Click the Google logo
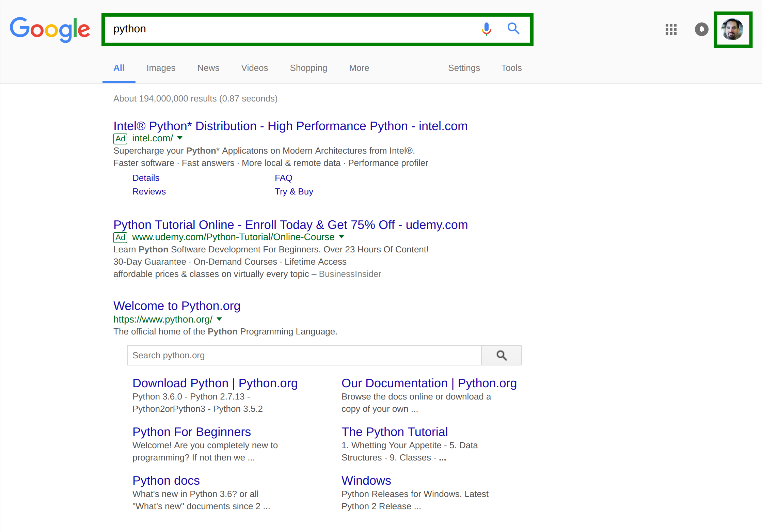 (x=50, y=29)
